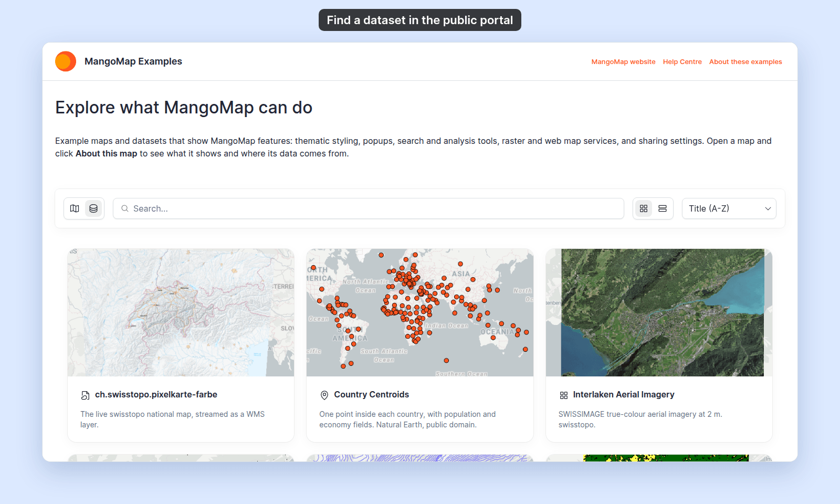Image resolution: width=840 pixels, height=504 pixels.
Task: Open the About these examples link
Action: pyautogui.click(x=745, y=62)
